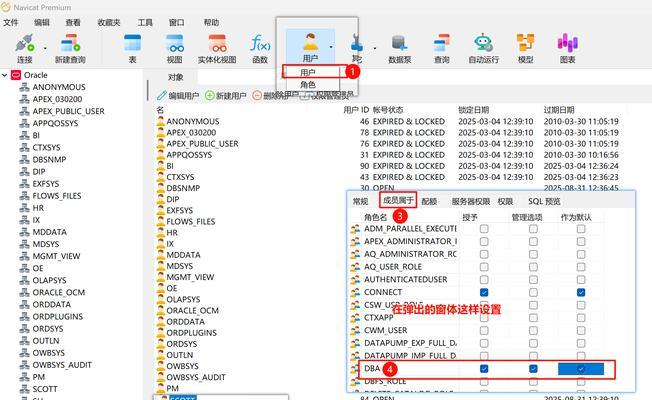Click the Connection toolbar icon

click(x=25, y=43)
